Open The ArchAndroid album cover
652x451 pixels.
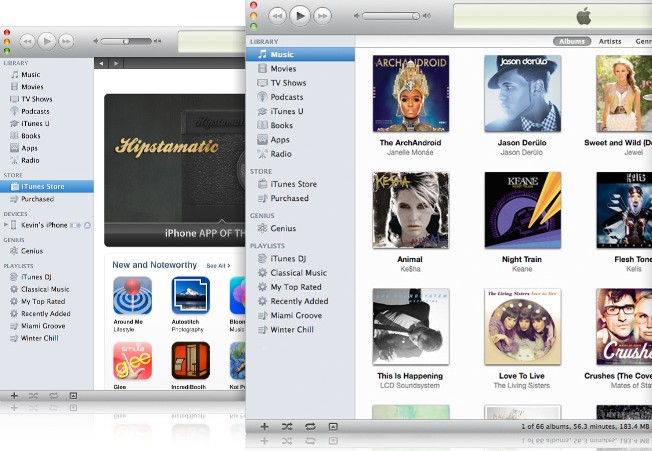[x=411, y=94]
